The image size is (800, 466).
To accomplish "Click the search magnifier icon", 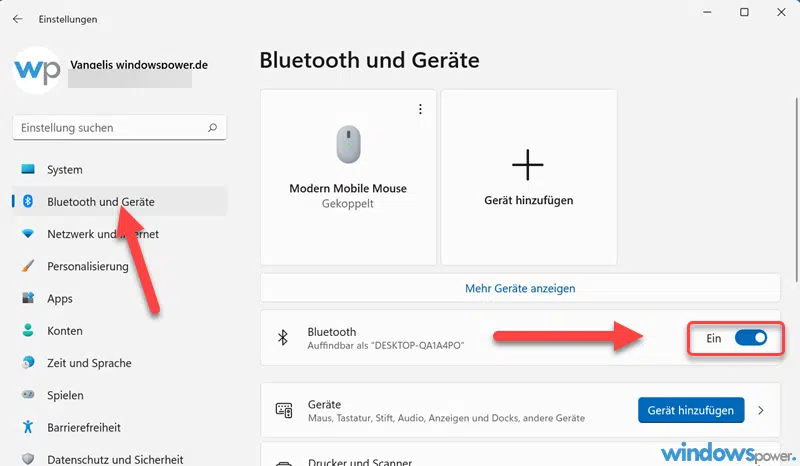I will (213, 128).
